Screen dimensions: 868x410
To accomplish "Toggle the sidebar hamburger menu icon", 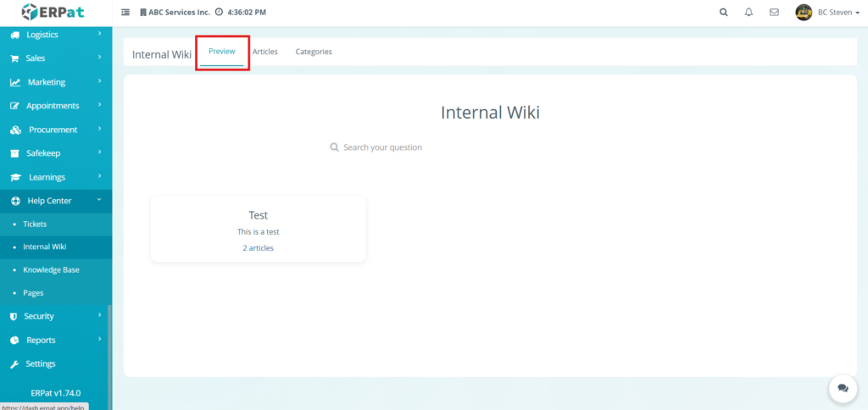I will (x=125, y=12).
